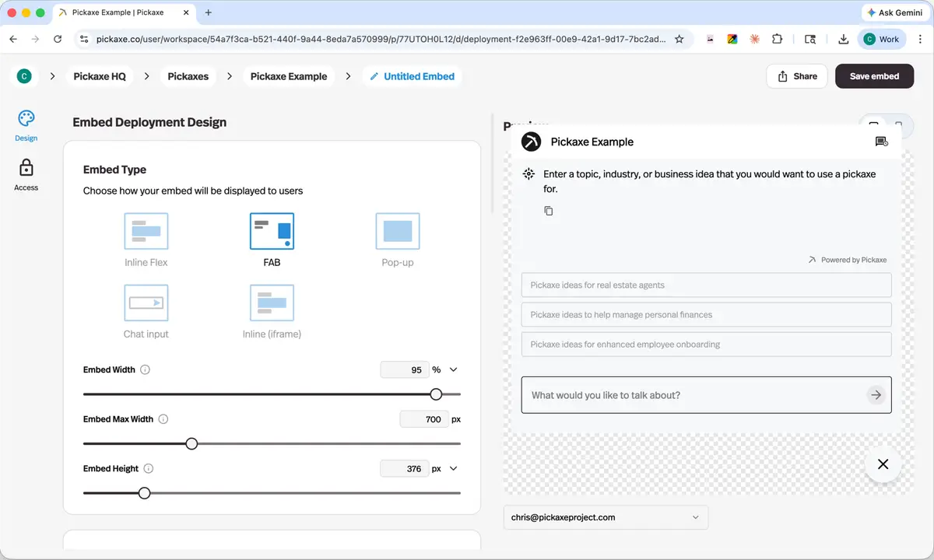Screen dimensions: 934x560
Task: Bookmark this page with the star
Action: (x=679, y=39)
